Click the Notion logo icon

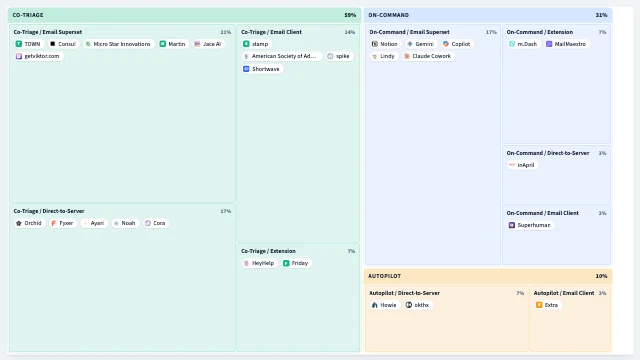point(375,44)
